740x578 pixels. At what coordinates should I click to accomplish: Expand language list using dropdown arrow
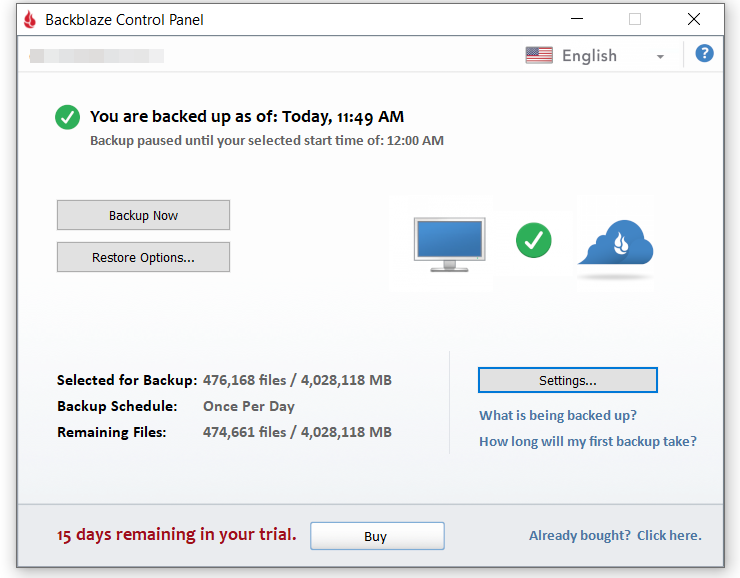point(660,57)
